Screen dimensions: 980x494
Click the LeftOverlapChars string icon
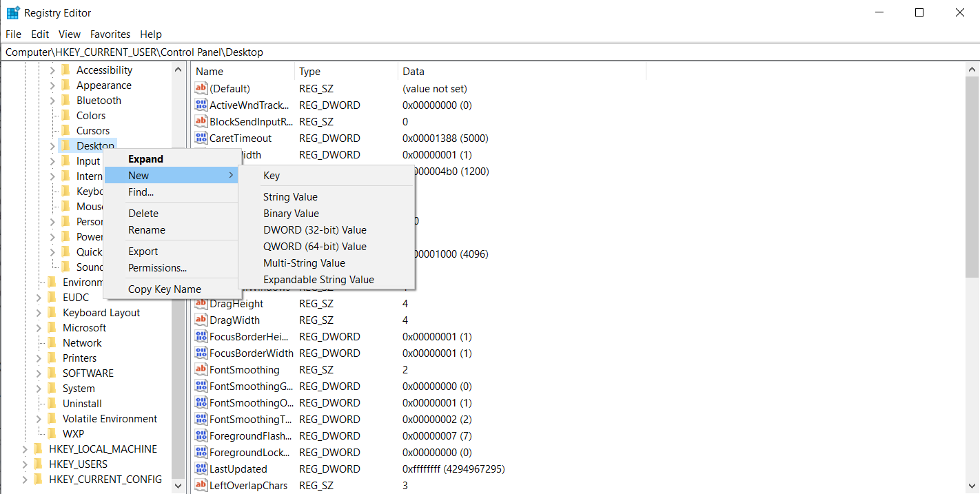click(201, 485)
